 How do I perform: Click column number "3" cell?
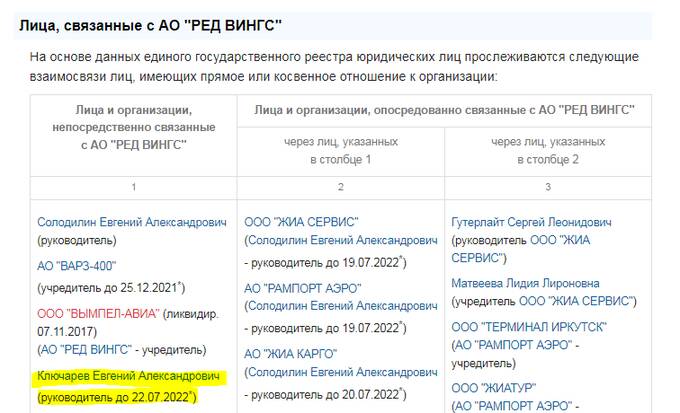tap(548, 187)
